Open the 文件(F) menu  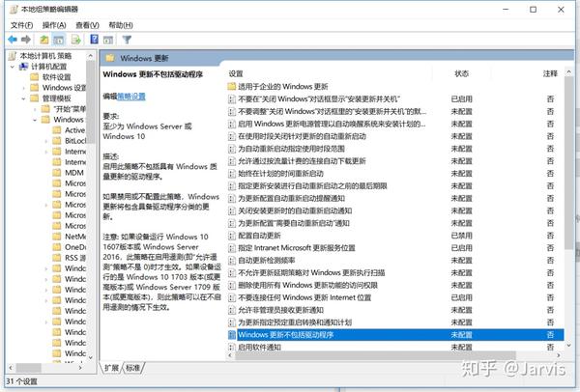(x=21, y=25)
